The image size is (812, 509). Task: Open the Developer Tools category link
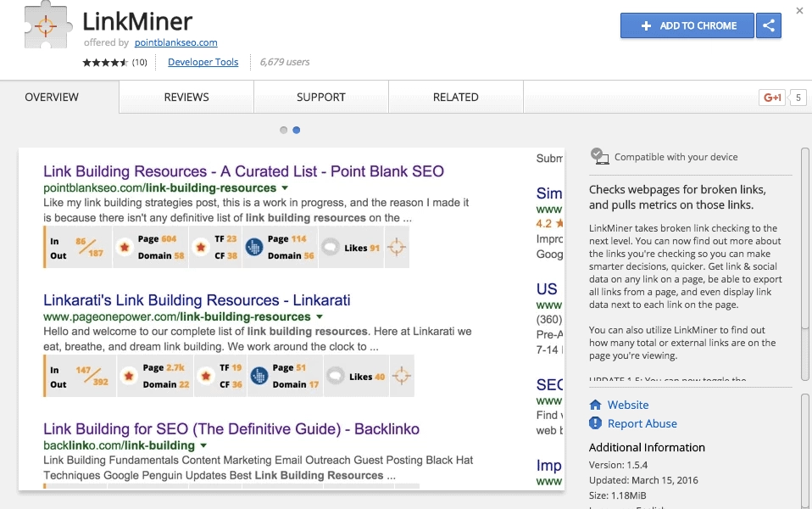click(203, 62)
